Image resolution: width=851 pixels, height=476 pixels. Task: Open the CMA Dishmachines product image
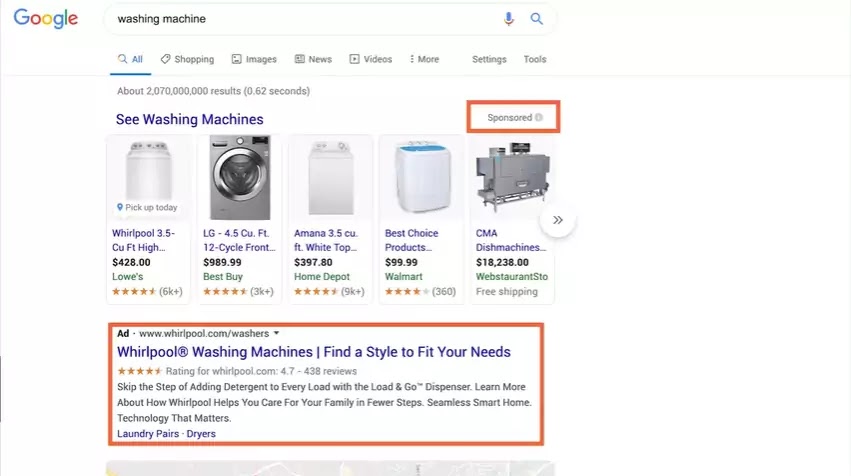click(512, 176)
